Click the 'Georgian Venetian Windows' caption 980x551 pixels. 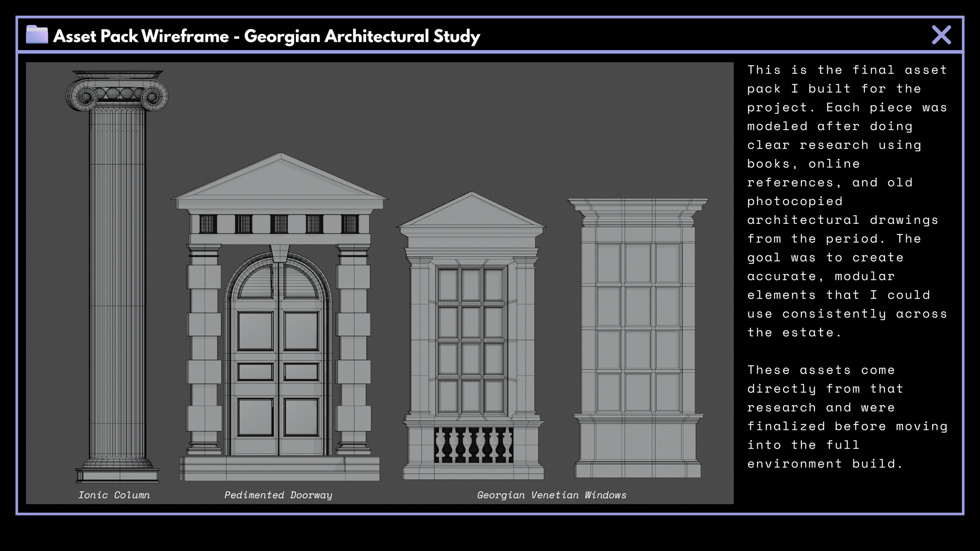pos(552,495)
